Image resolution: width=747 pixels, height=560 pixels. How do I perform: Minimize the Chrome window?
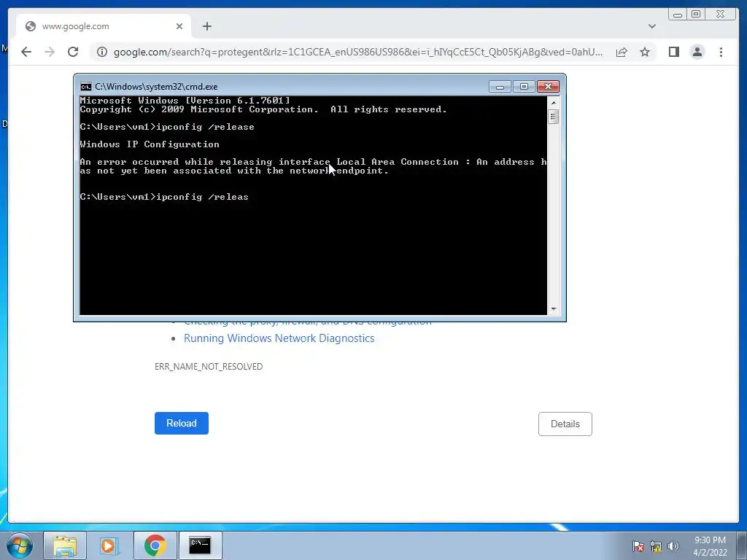pos(678,15)
